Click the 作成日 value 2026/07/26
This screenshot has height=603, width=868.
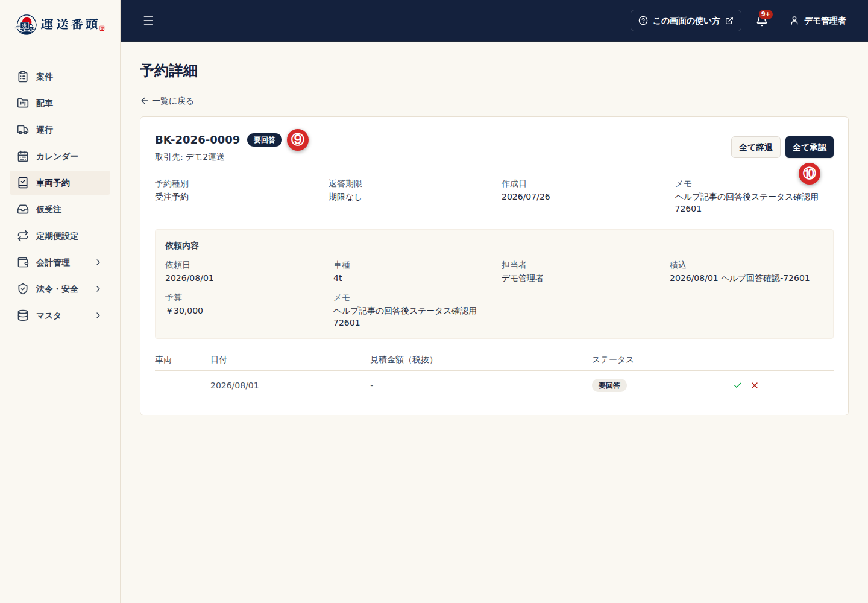pos(526,197)
